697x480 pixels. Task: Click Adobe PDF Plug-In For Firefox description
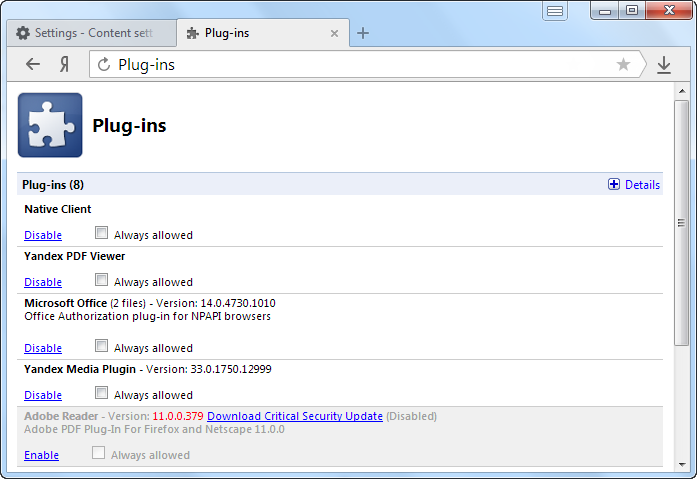pyautogui.click(x=154, y=429)
